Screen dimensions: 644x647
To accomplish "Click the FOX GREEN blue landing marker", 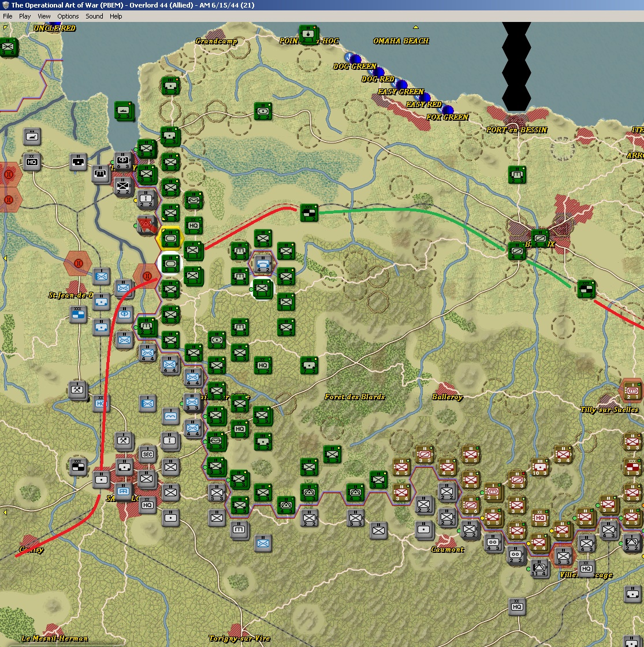I will [448, 110].
